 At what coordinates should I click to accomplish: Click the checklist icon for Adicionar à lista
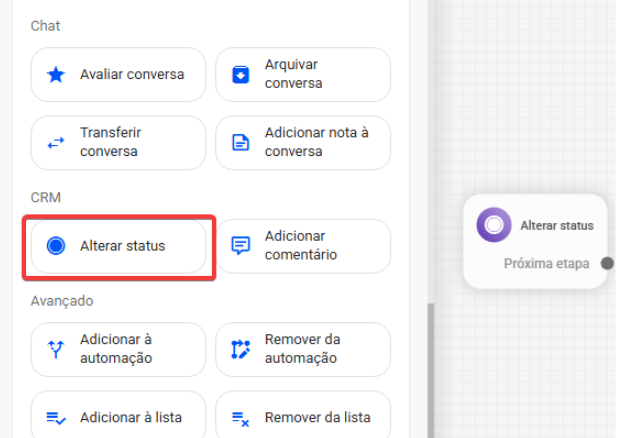pos(56,417)
